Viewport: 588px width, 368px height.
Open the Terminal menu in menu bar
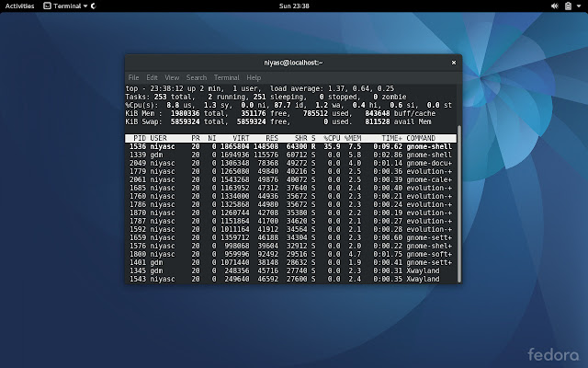[227, 77]
